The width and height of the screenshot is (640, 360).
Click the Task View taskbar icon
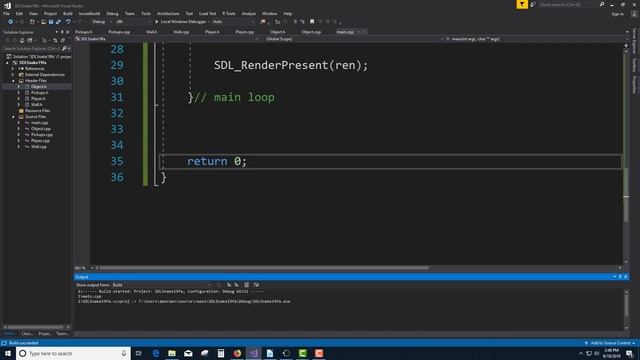click(139, 353)
